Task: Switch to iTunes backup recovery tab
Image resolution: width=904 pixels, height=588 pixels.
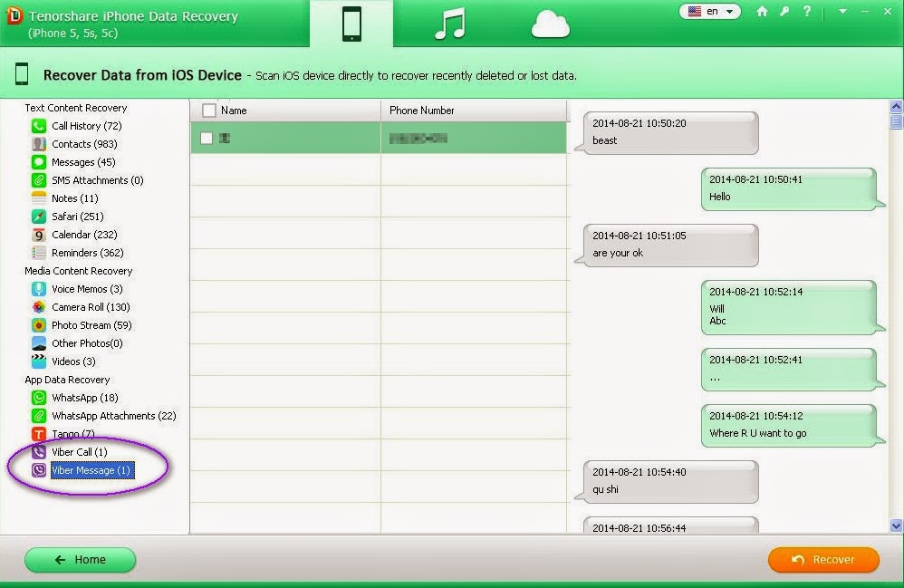Action: point(449,24)
